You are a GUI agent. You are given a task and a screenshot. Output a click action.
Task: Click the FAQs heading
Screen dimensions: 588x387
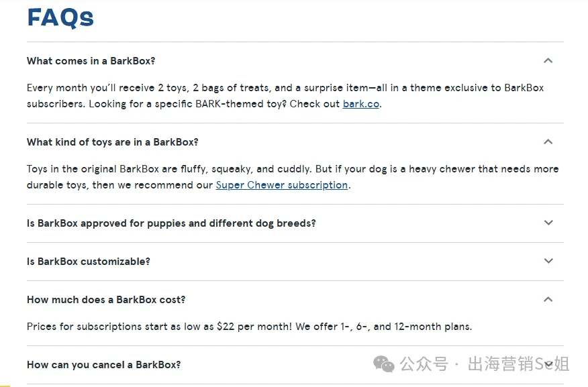[x=60, y=17]
